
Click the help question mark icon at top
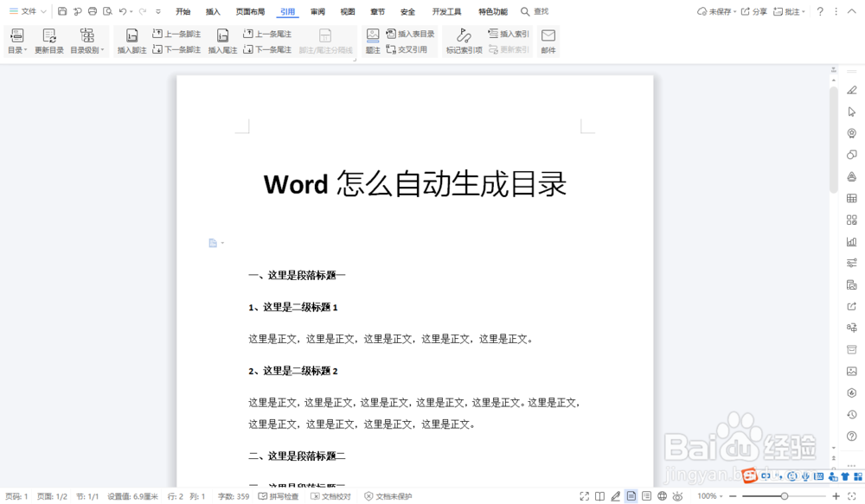pos(820,11)
